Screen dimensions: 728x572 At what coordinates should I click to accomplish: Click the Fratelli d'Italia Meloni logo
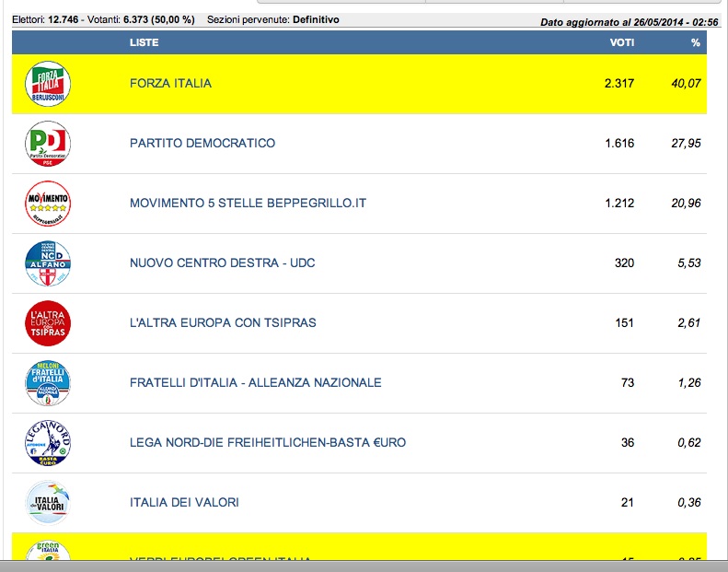[48, 383]
